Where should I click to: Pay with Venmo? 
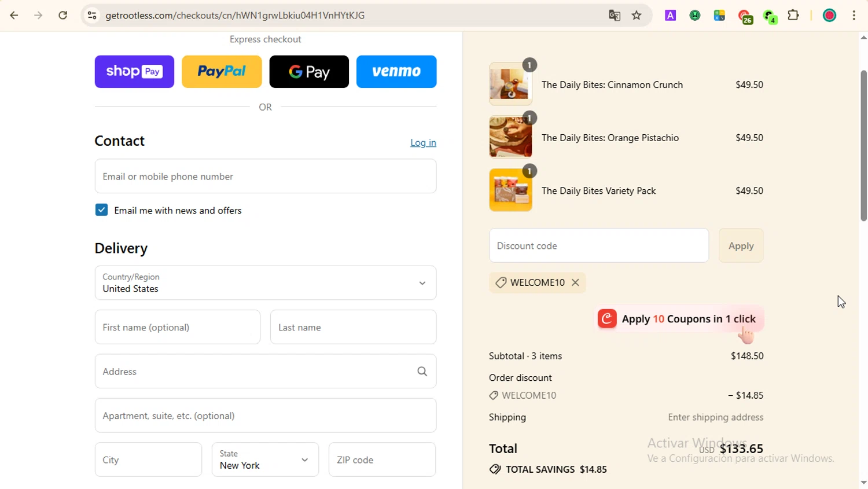pyautogui.click(x=396, y=72)
